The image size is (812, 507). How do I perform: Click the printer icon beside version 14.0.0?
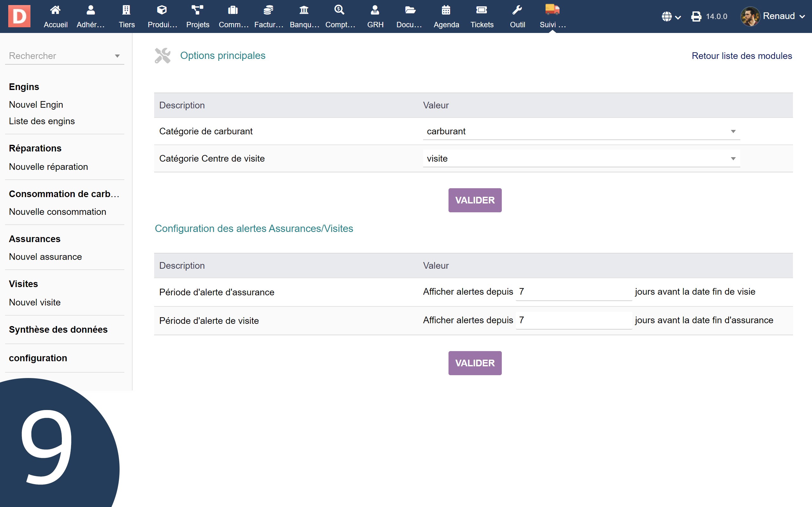point(696,16)
